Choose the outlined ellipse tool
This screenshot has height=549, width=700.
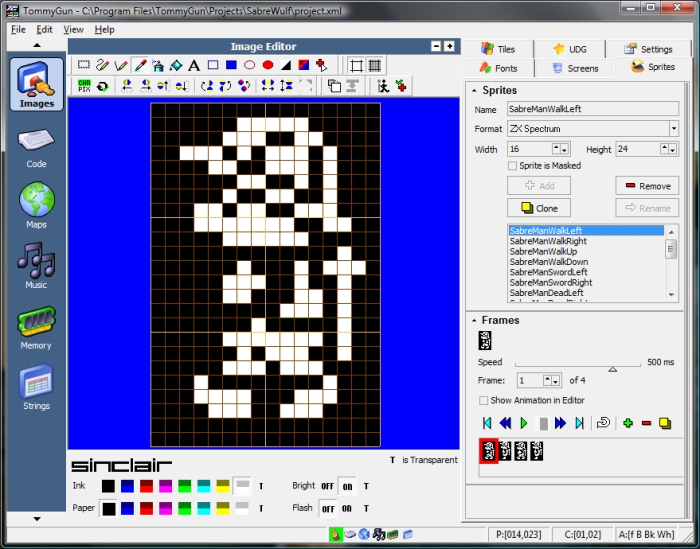(250, 65)
